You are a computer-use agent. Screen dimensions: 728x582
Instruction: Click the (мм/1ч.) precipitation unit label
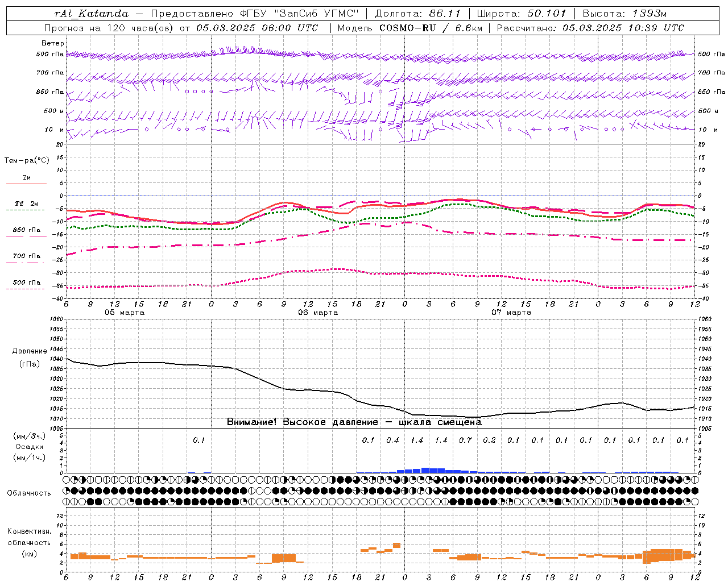pyautogui.click(x=30, y=458)
